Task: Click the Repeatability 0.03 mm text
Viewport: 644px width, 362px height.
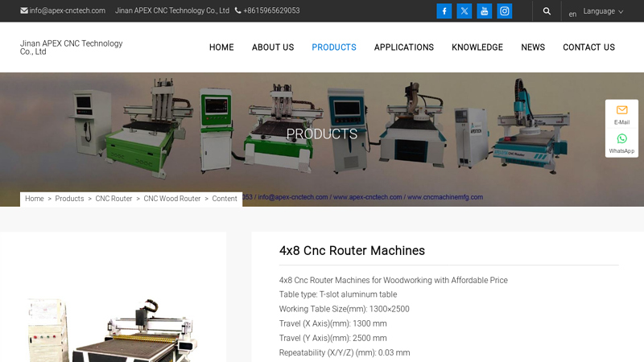Action: (x=345, y=353)
